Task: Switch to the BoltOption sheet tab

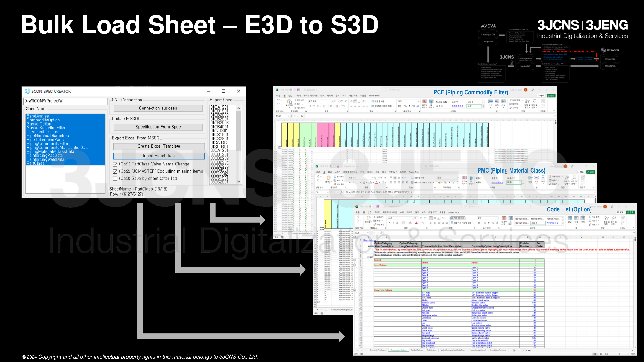Action: pyautogui.click(x=431, y=350)
